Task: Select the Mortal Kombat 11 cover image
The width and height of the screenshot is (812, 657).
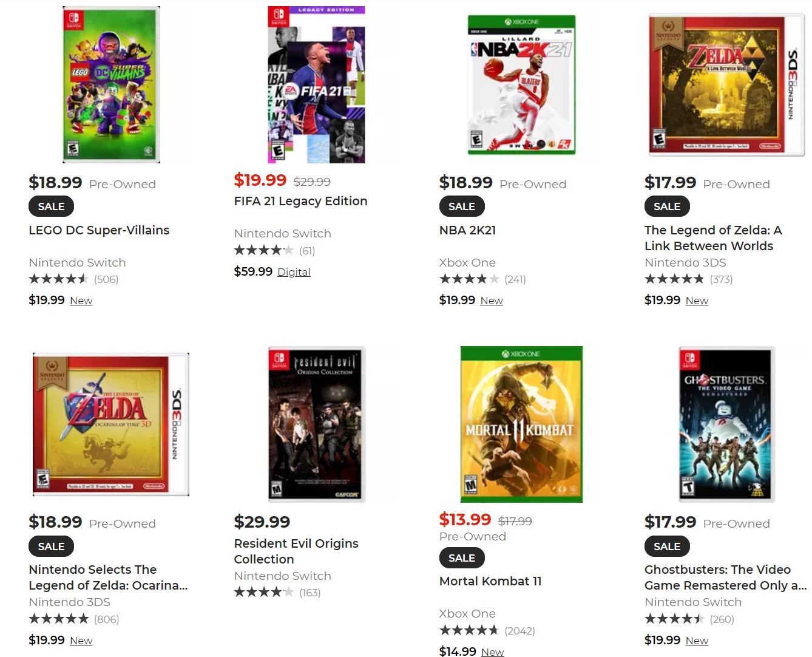Action: click(x=521, y=424)
